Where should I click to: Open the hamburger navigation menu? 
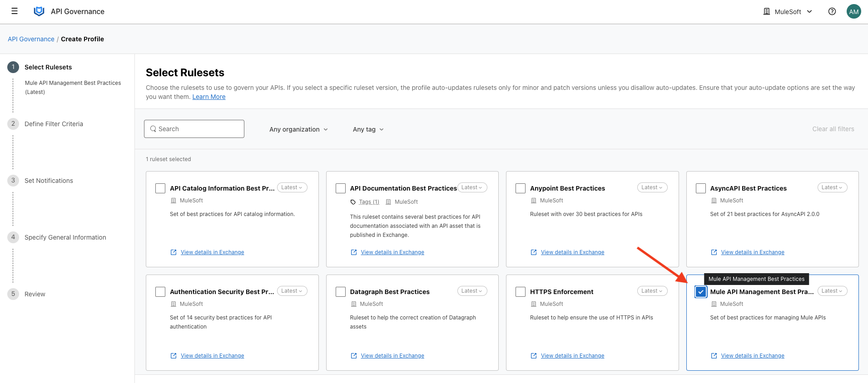tap(15, 11)
